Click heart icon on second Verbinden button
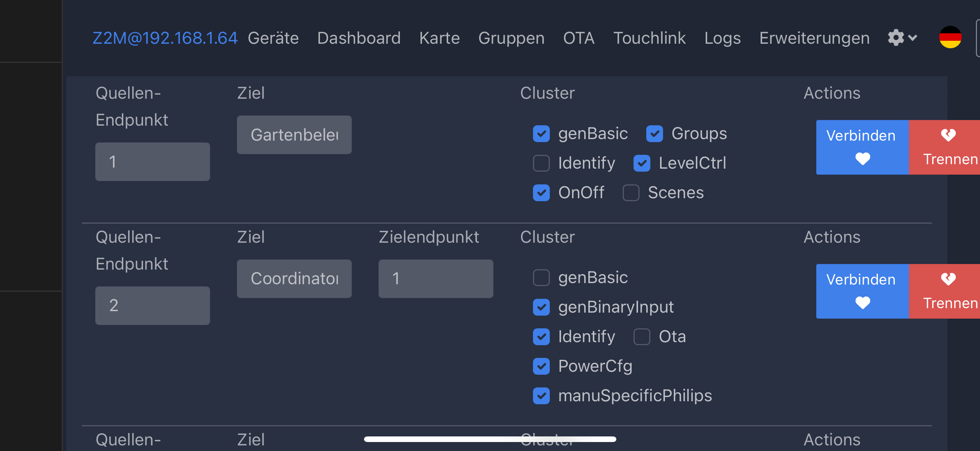 click(x=862, y=303)
